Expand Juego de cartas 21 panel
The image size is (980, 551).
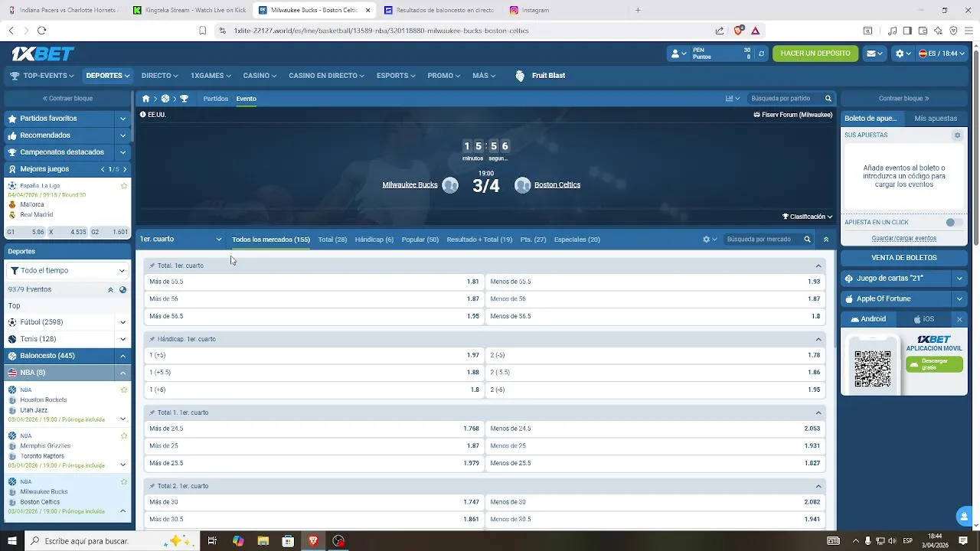click(959, 279)
